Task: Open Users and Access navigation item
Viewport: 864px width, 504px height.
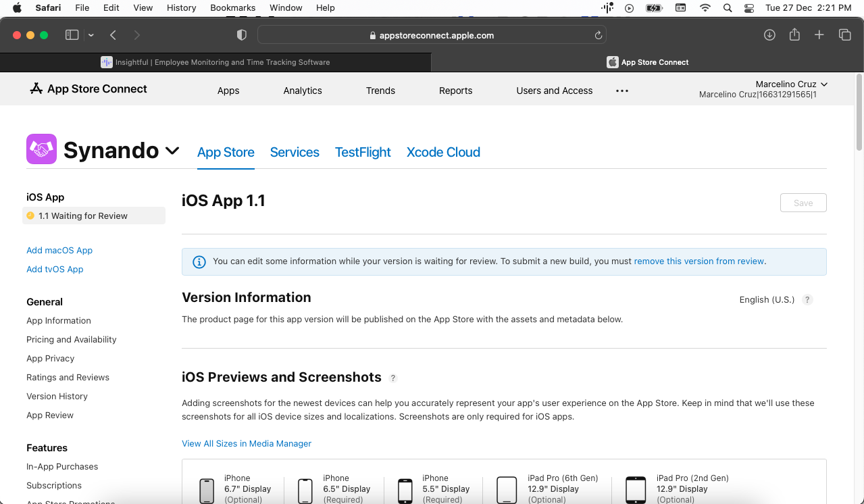Action: [x=555, y=91]
